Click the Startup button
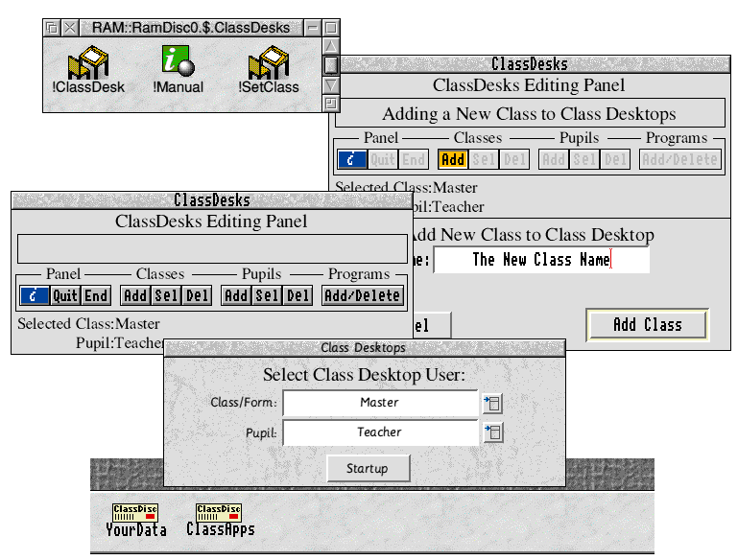The width and height of the screenshot is (738, 560). (x=369, y=468)
